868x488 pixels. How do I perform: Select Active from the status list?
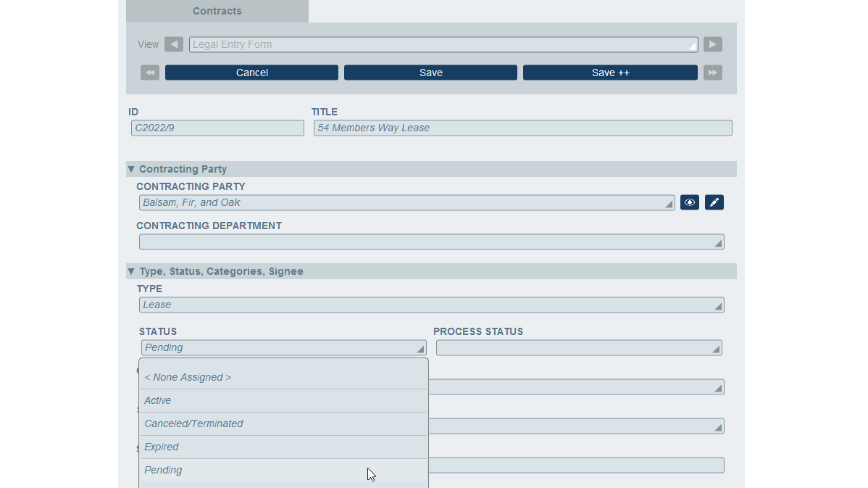click(157, 400)
